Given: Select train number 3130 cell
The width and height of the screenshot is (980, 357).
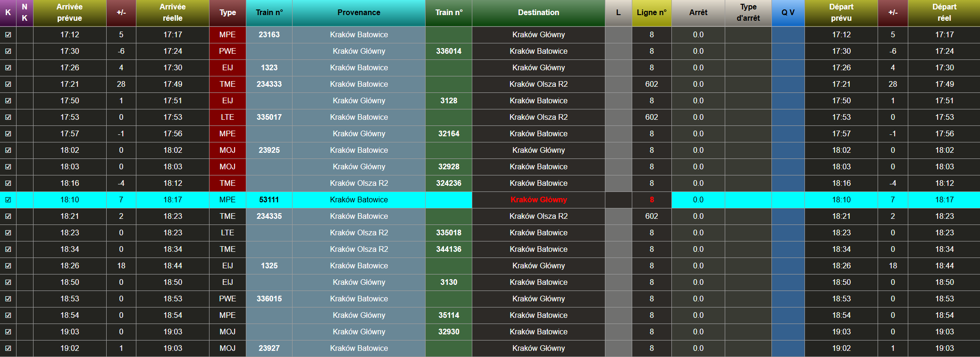Looking at the screenshot, I should pos(449,282).
